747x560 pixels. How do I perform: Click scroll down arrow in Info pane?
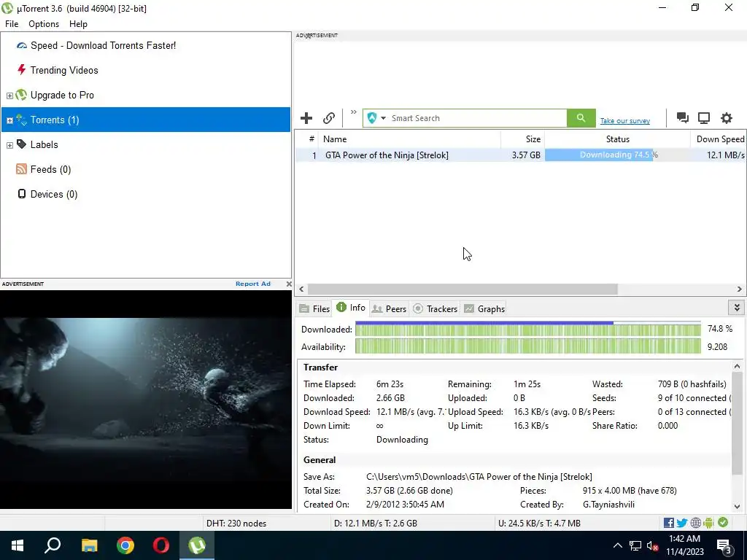(737, 507)
